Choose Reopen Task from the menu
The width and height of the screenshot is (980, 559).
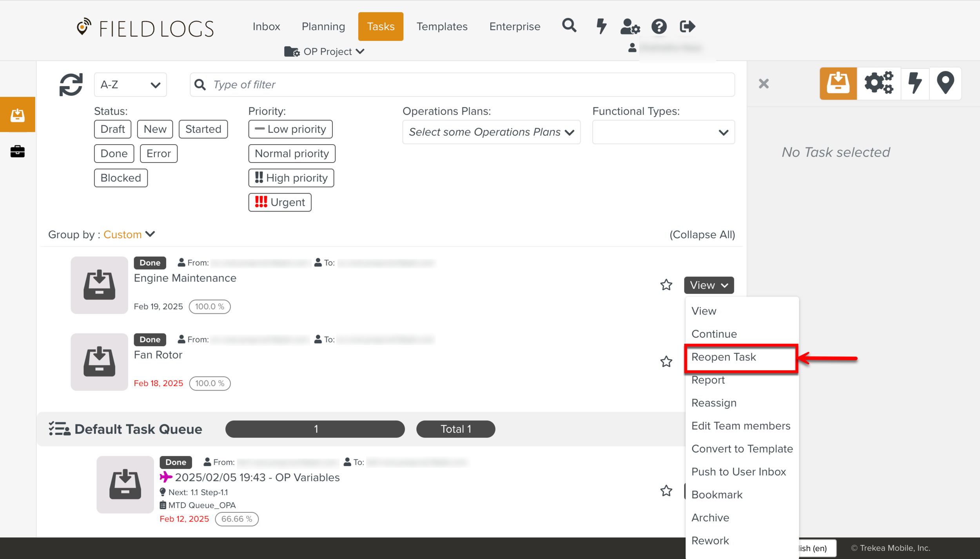(x=723, y=357)
